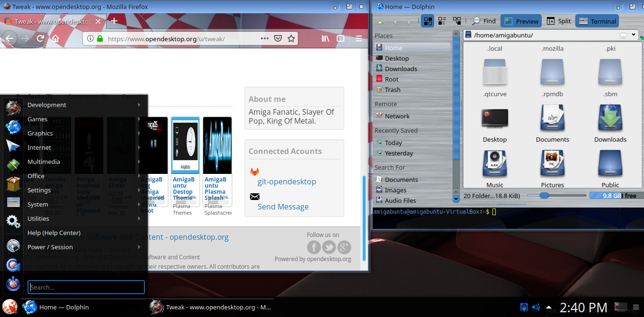Select the Music folder icon
Image resolution: width=644 pixels, height=317 pixels.
point(495,164)
